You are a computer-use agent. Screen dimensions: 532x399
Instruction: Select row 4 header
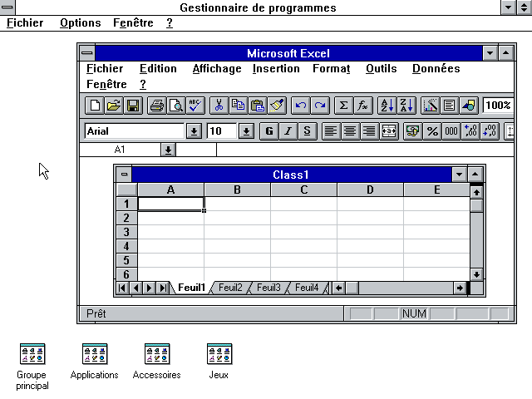pos(126,246)
